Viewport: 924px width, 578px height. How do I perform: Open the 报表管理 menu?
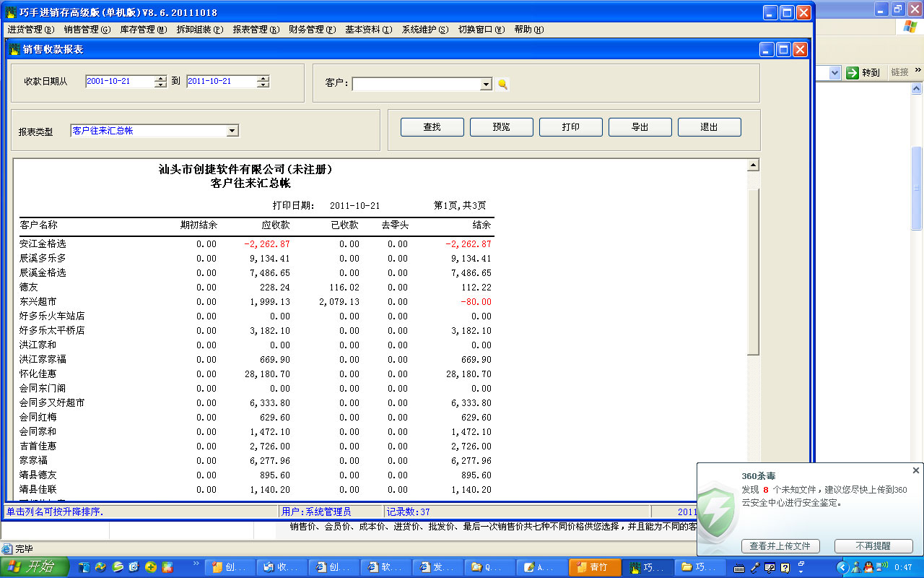pos(256,30)
